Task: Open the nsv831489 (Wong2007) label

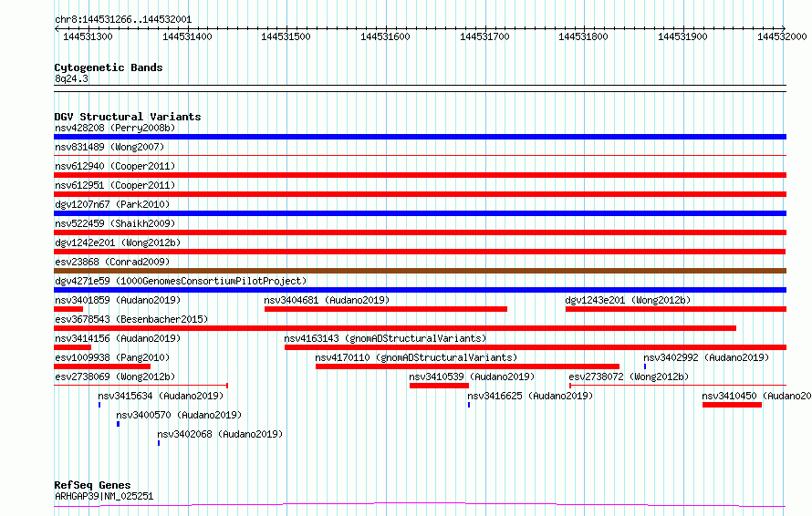Action: click(109, 147)
